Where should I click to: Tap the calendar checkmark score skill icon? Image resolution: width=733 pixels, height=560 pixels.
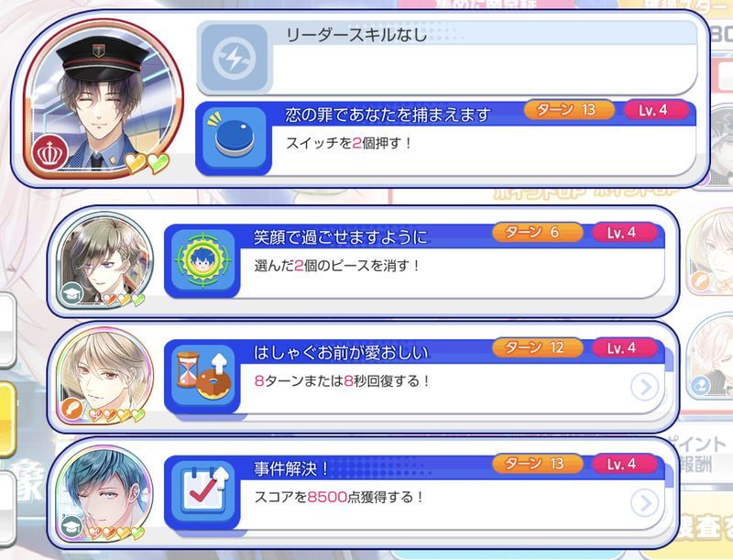tap(202, 491)
